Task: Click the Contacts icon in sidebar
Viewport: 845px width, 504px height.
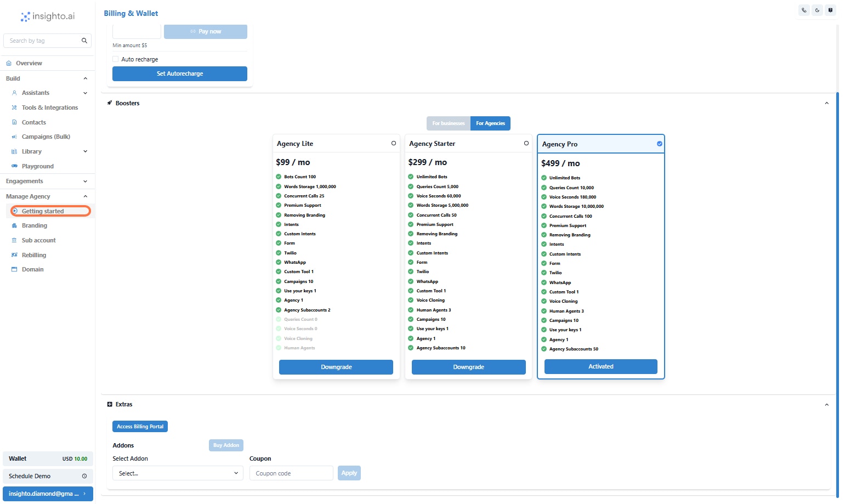Action: click(x=14, y=122)
